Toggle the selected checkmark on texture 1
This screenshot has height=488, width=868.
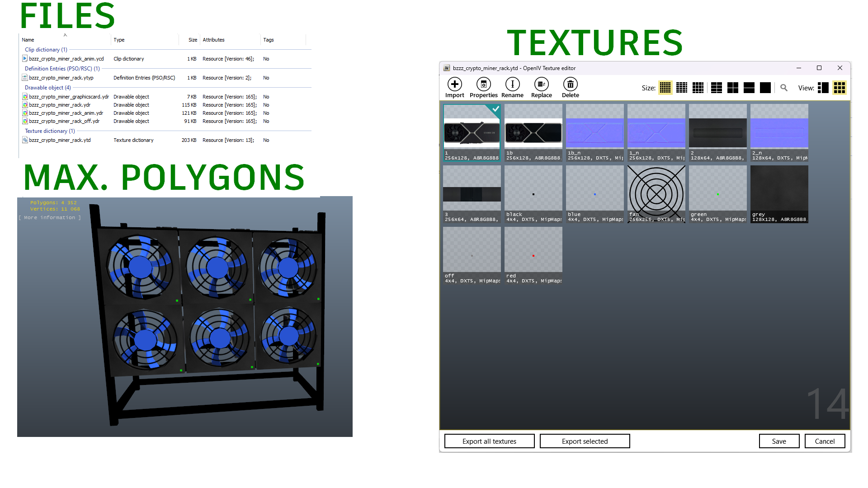[495, 109]
